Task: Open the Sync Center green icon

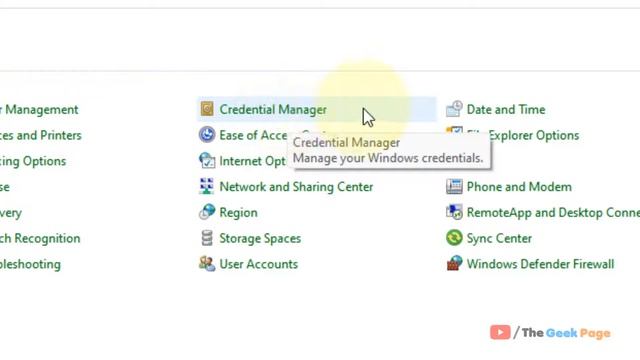Action: pyautogui.click(x=454, y=238)
